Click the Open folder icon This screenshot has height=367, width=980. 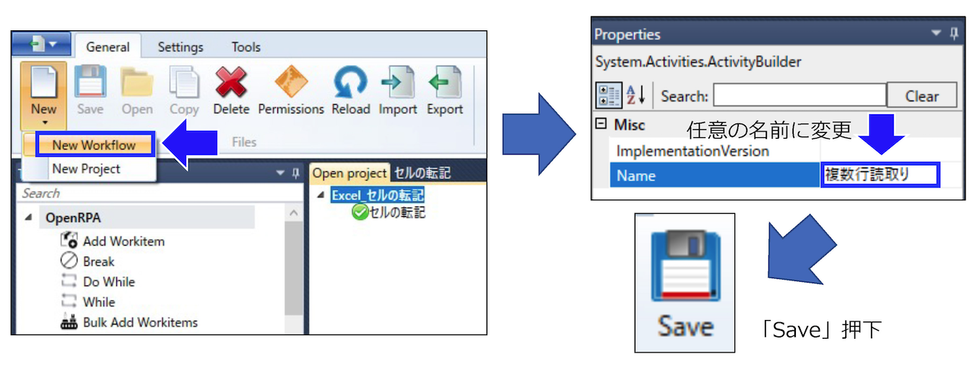136,82
